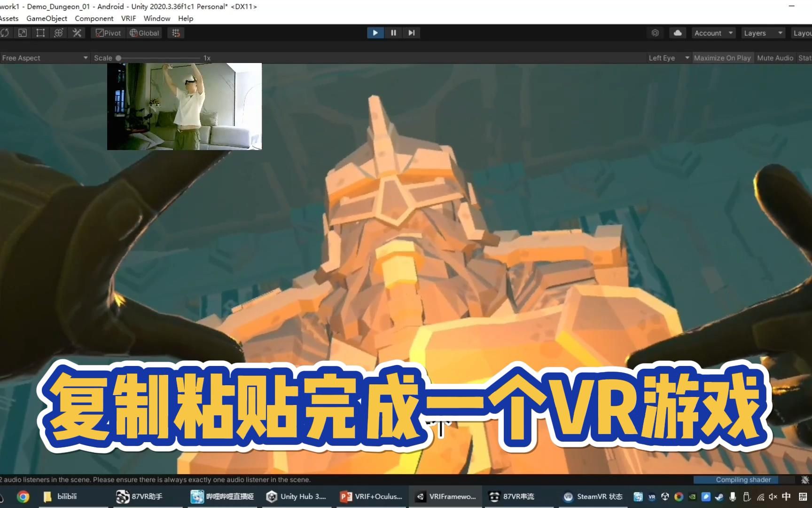Viewport: 812px width, 508px height.
Task: Enable Maximize On Play in Game view
Action: click(722, 57)
